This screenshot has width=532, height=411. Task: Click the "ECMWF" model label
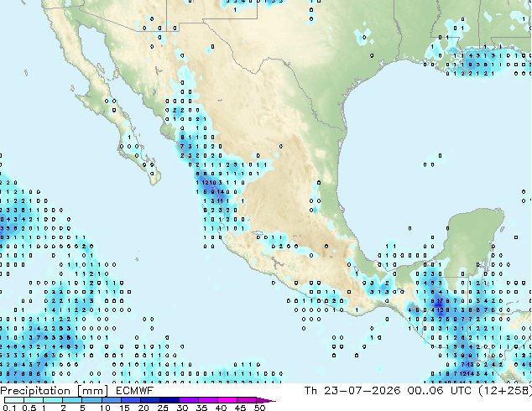coord(135,391)
